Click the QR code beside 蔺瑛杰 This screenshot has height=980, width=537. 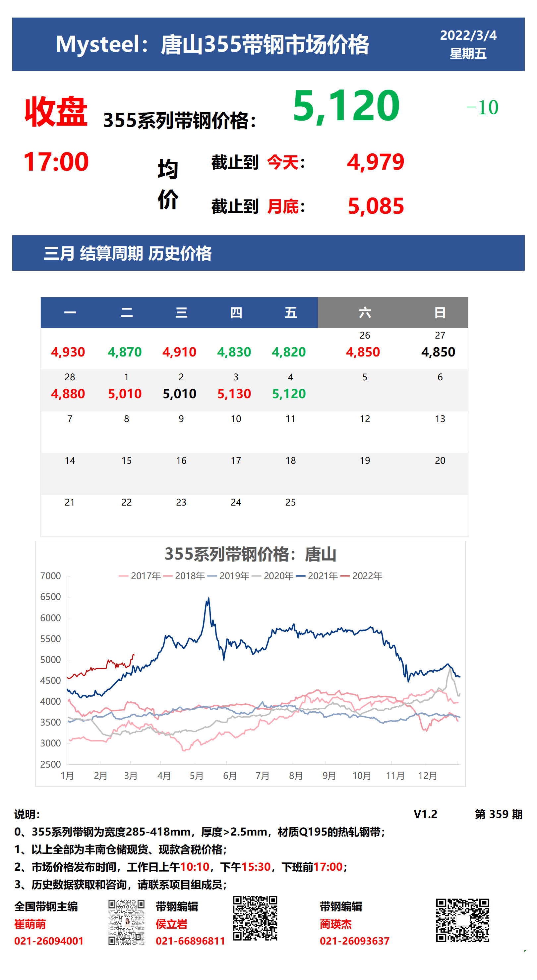pyautogui.click(x=462, y=920)
